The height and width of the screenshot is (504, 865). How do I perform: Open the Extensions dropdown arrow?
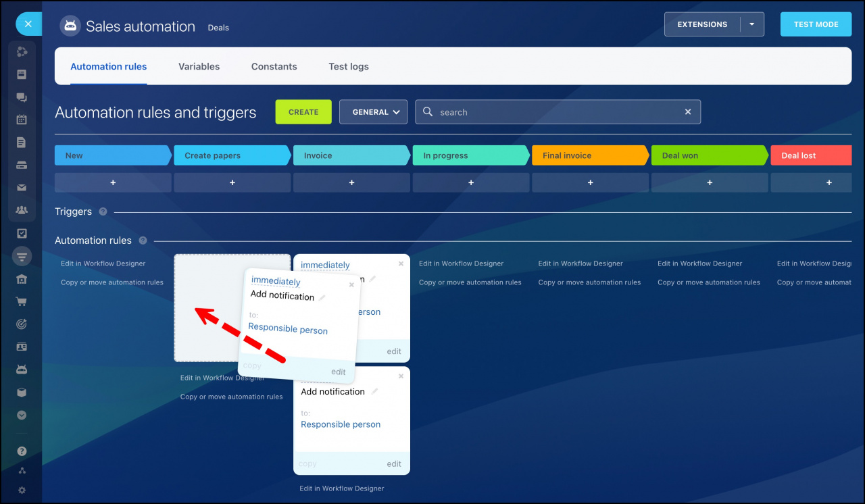tap(752, 24)
